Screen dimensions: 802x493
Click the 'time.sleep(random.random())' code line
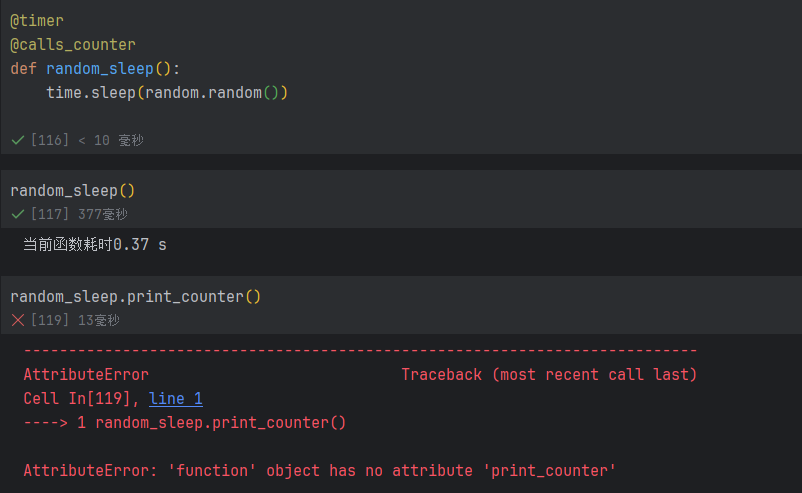(167, 93)
